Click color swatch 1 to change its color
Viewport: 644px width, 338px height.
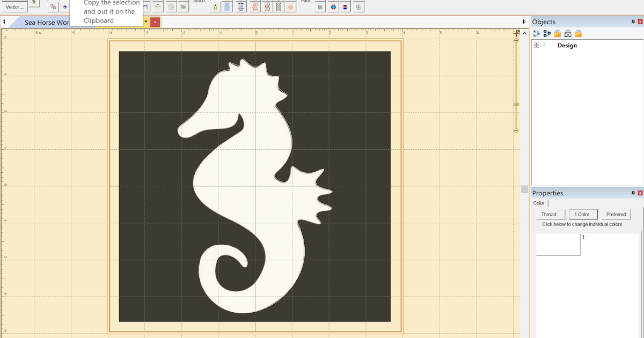558,244
